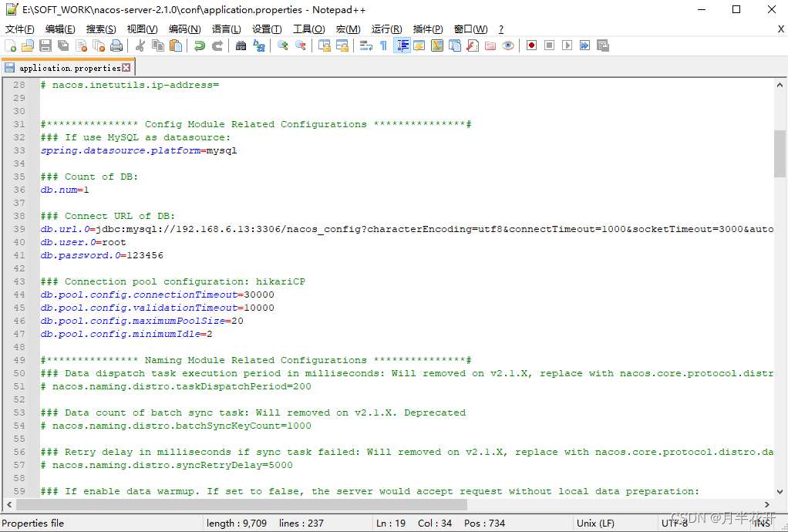Click line number 39 in the margin
This screenshot has width=788, height=532.
(x=19, y=229)
